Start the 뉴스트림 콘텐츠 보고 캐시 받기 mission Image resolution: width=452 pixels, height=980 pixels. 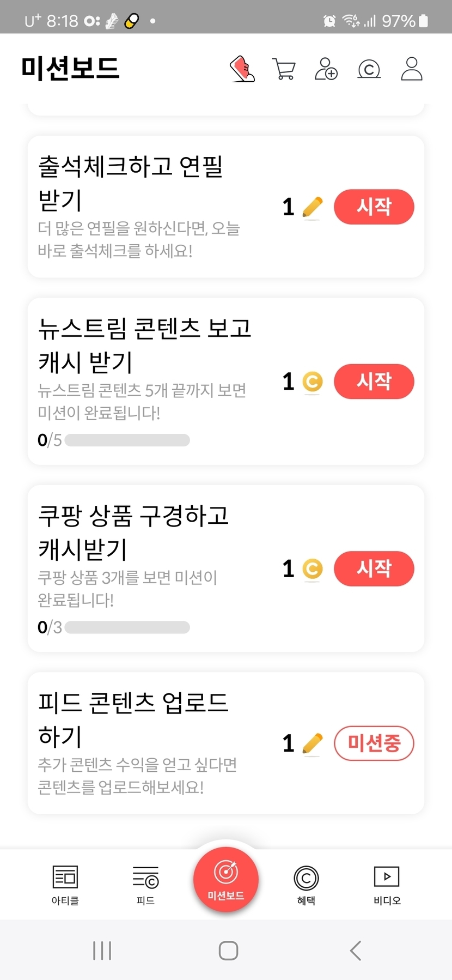click(x=374, y=382)
